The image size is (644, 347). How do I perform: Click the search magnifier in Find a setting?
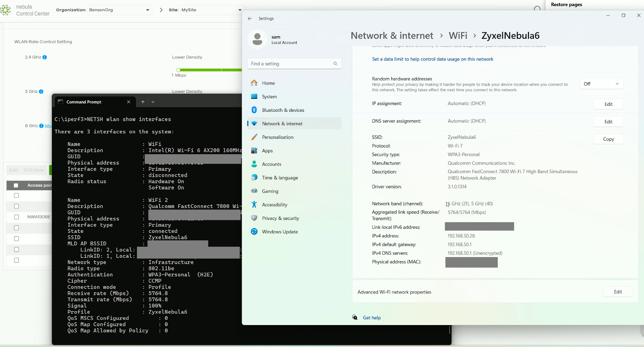[x=335, y=64]
